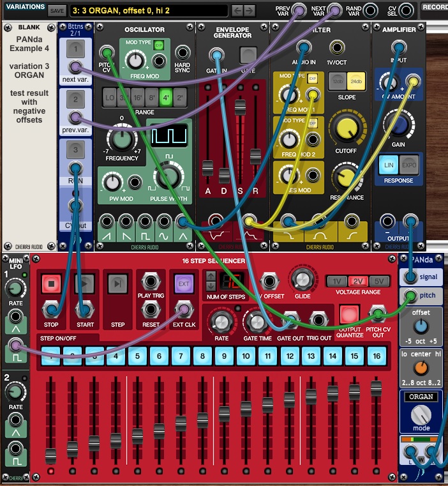Screen dimensions: 448x486
Task: Toggle sequencer step 9 on/off
Action: (x=223, y=355)
